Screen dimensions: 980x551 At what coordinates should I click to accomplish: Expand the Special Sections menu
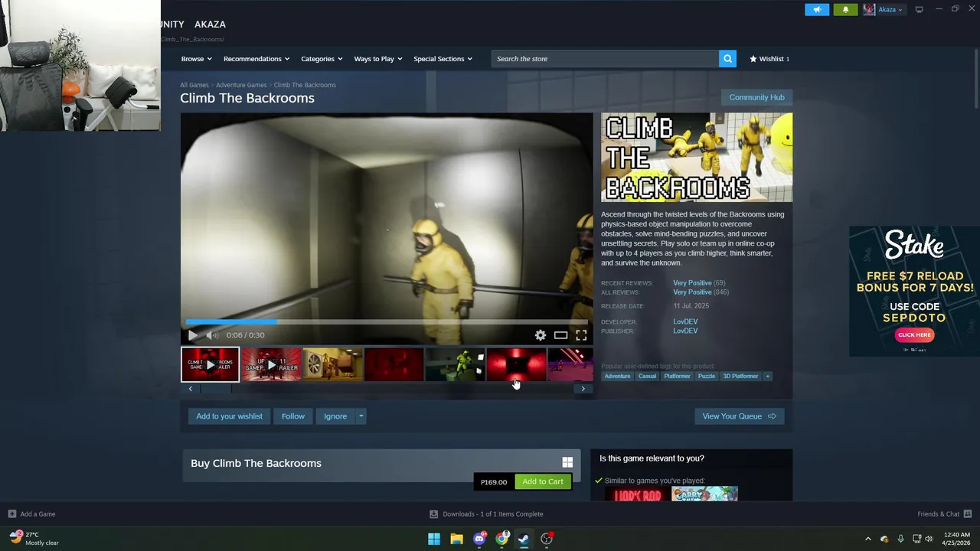click(443, 59)
